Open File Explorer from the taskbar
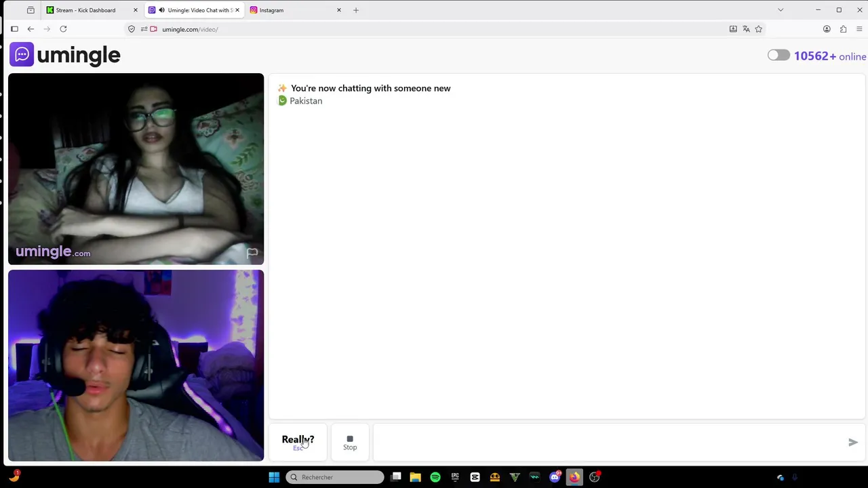This screenshot has width=868, height=488. pos(416,477)
